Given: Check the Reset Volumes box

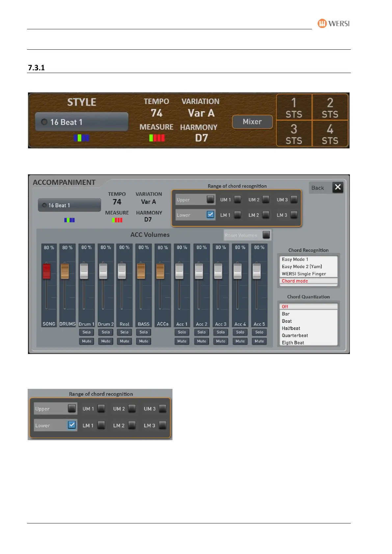Looking at the screenshot, I should point(266,235).
